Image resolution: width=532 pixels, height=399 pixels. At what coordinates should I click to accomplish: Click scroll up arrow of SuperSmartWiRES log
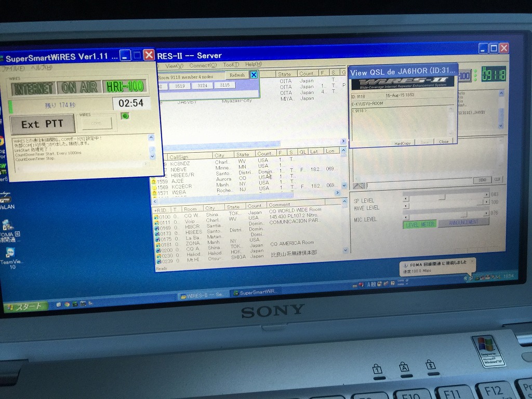pyautogui.click(x=151, y=137)
